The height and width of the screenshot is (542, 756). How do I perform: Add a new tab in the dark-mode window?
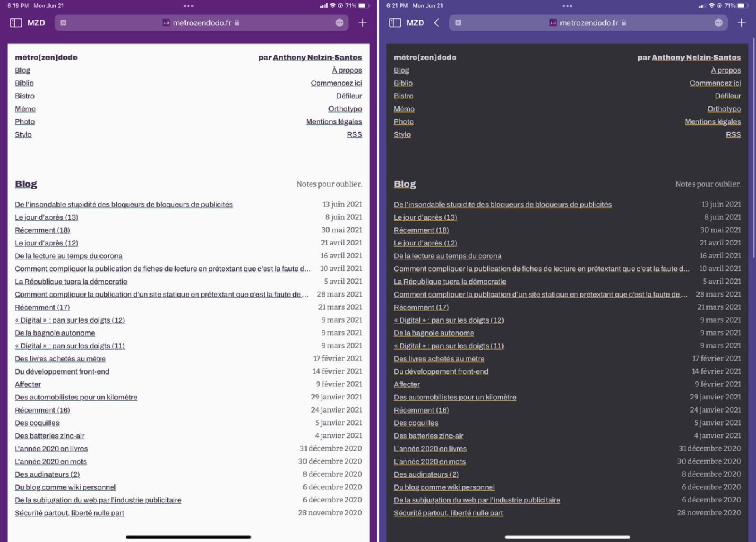coord(741,23)
